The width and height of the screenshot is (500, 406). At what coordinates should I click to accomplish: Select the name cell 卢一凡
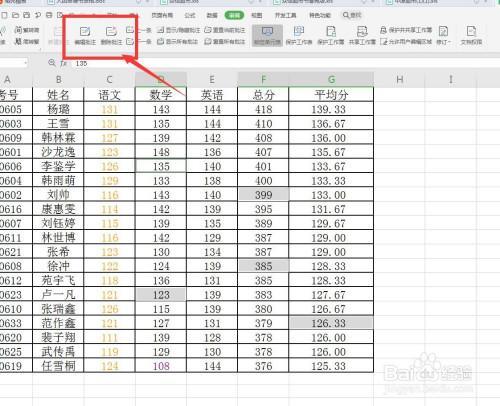click(58, 295)
